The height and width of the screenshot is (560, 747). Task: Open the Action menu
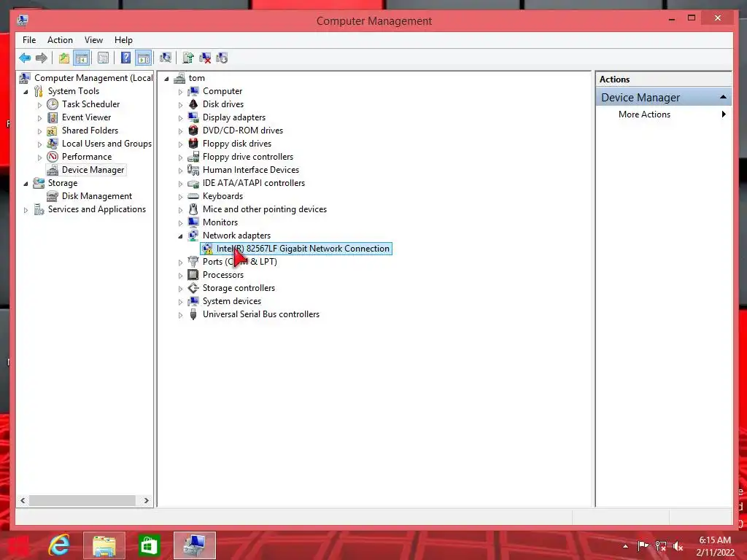[60, 40]
